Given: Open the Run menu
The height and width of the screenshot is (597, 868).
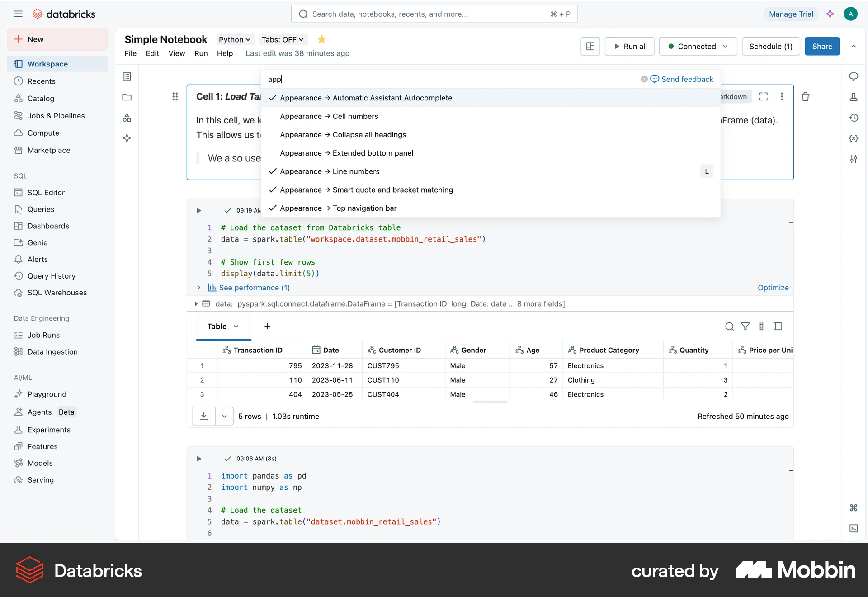Looking at the screenshot, I should point(201,53).
